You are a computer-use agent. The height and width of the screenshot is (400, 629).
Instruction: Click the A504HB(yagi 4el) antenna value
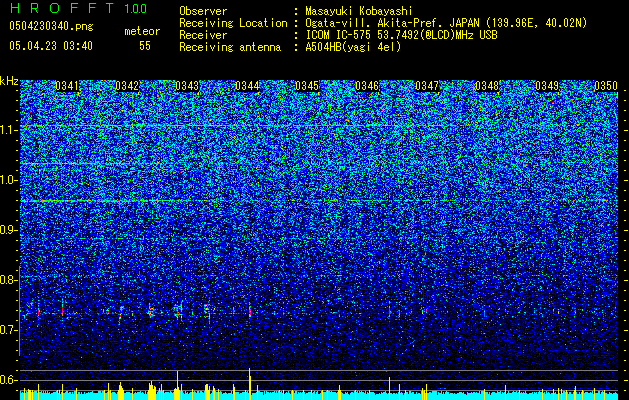coord(353,47)
